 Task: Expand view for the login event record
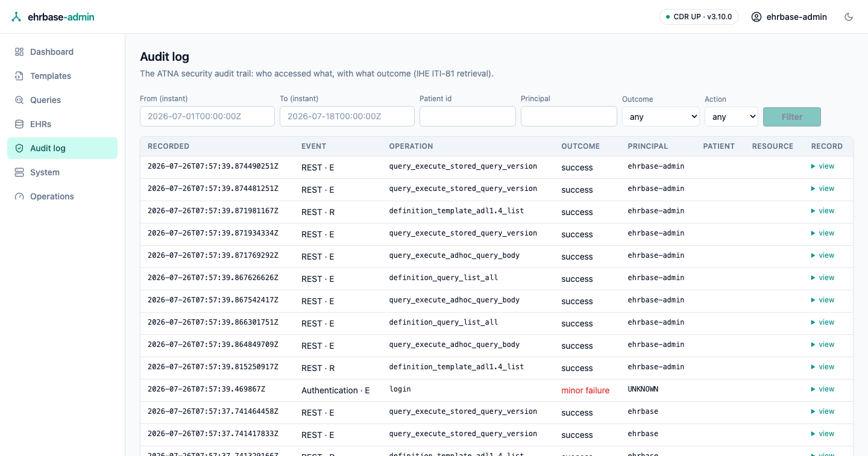823,389
